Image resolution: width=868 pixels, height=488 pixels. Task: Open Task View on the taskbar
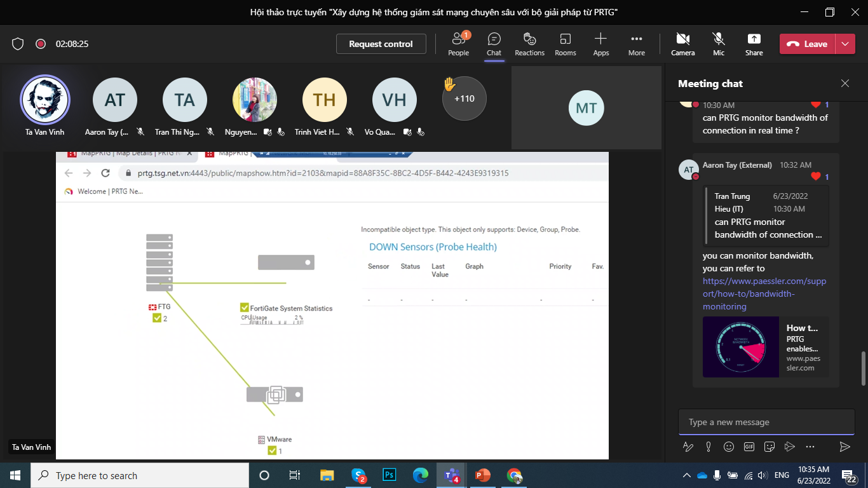coord(295,475)
